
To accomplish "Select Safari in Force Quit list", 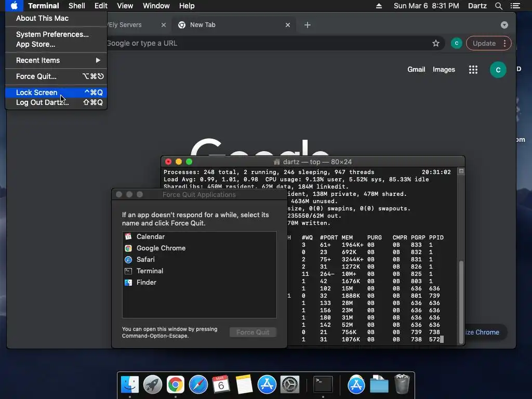I will click(199, 260).
